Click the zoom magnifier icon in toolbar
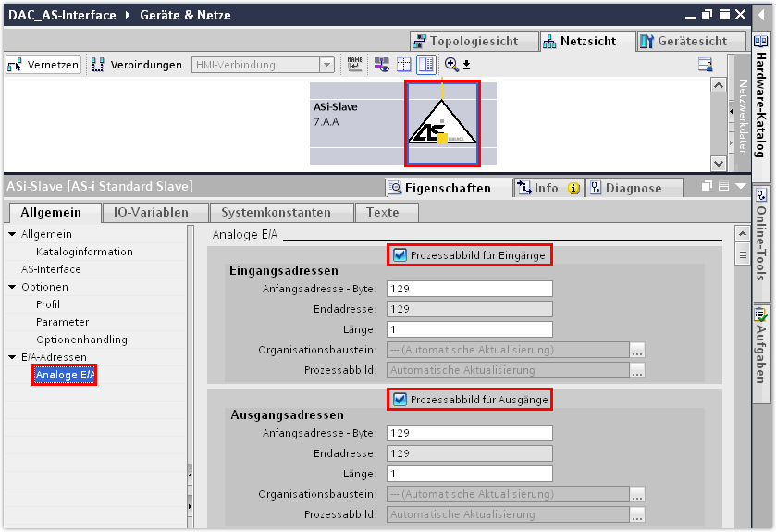The image size is (776, 532). point(451,65)
